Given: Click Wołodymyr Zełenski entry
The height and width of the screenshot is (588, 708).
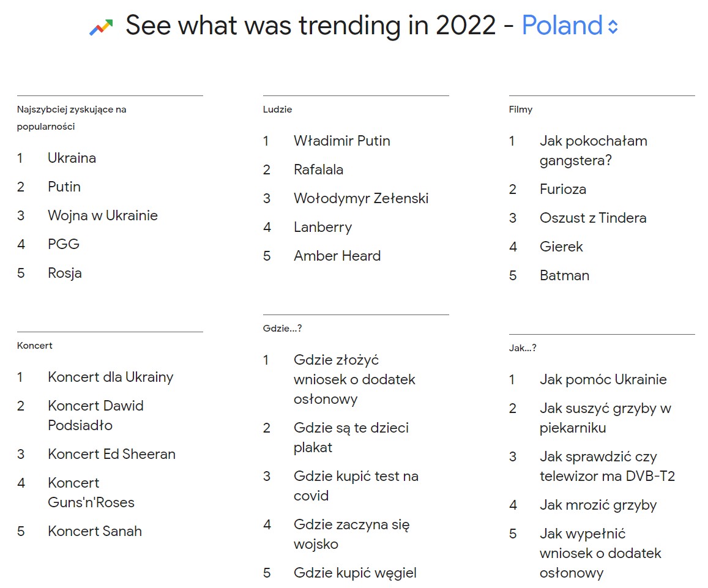Looking at the screenshot, I should pos(361,198).
